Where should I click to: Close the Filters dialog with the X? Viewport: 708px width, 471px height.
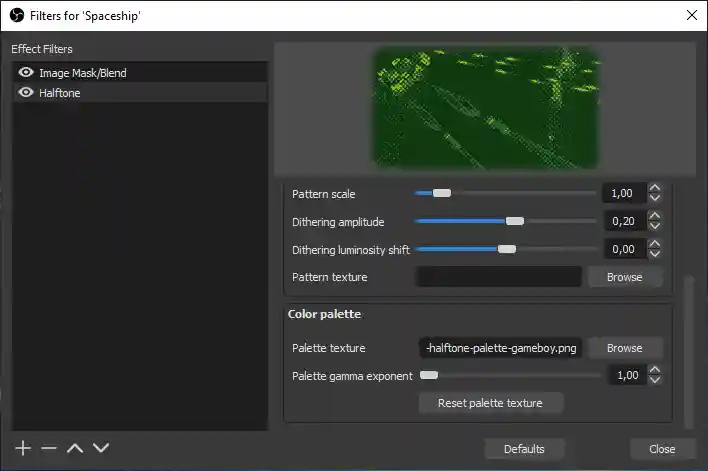[691, 15]
